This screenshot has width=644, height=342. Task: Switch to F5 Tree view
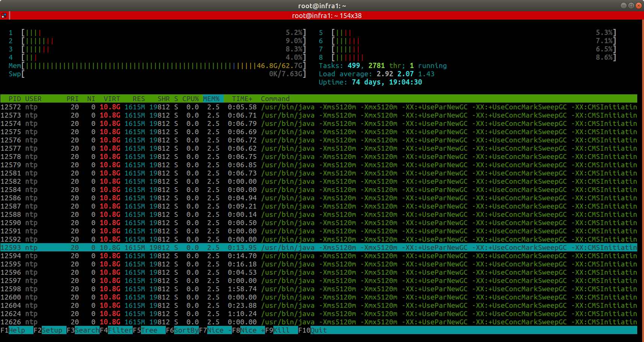149,330
